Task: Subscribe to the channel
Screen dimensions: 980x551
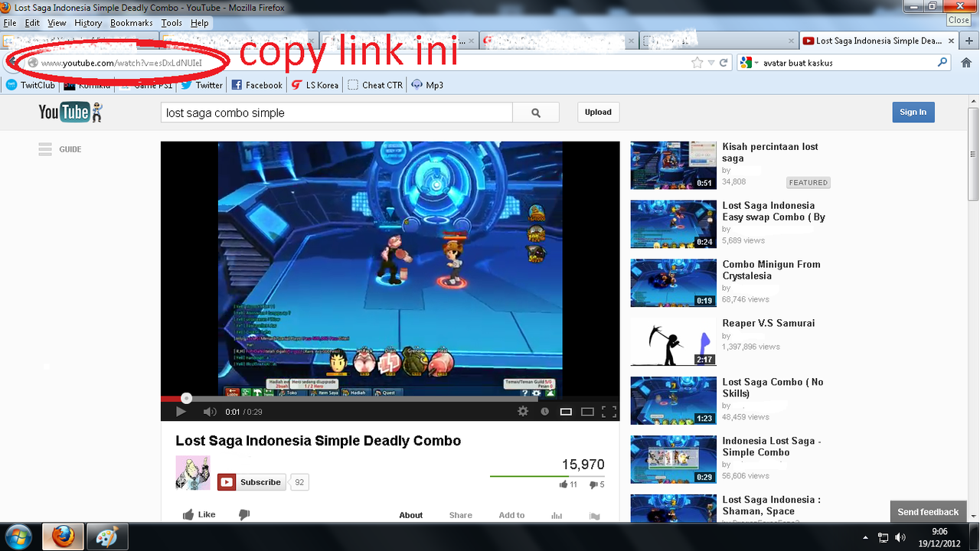Action: coord(251,482)
